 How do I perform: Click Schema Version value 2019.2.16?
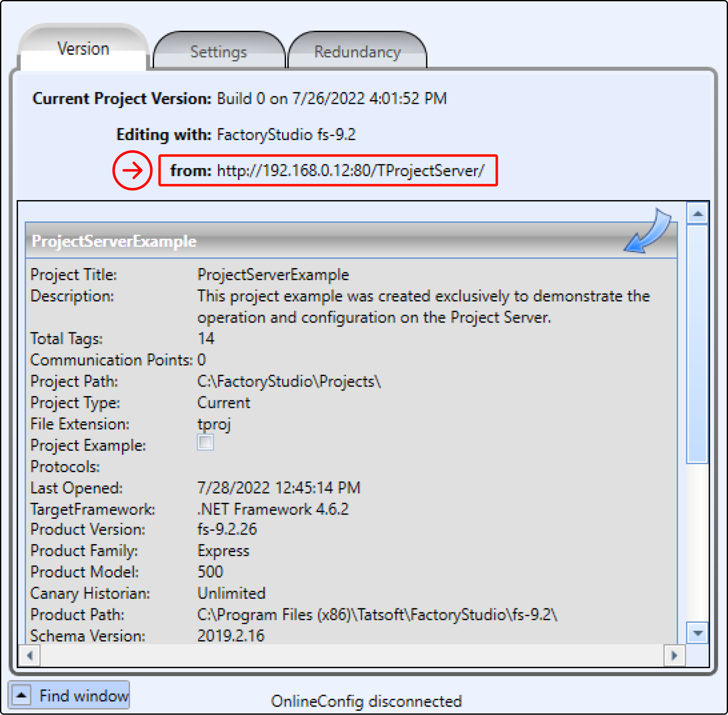pyautogui.click(x=231, y=636)
